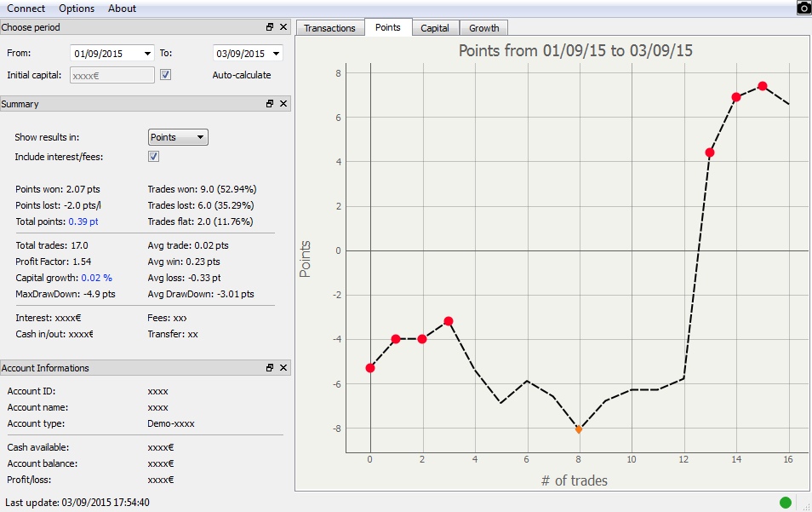Click the orange max drawdown marker at trade 8

[x=579, y=429]
